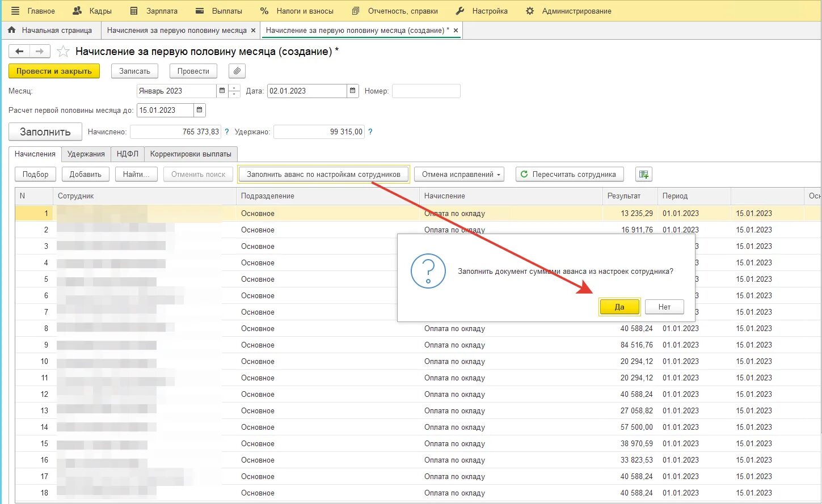Click the Начислено amount field
Viewport: 822px width, 504px height.
[x=175, y=132]
